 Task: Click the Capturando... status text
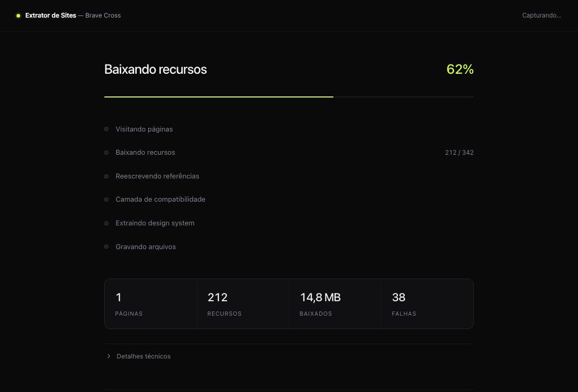coord(541,15)
